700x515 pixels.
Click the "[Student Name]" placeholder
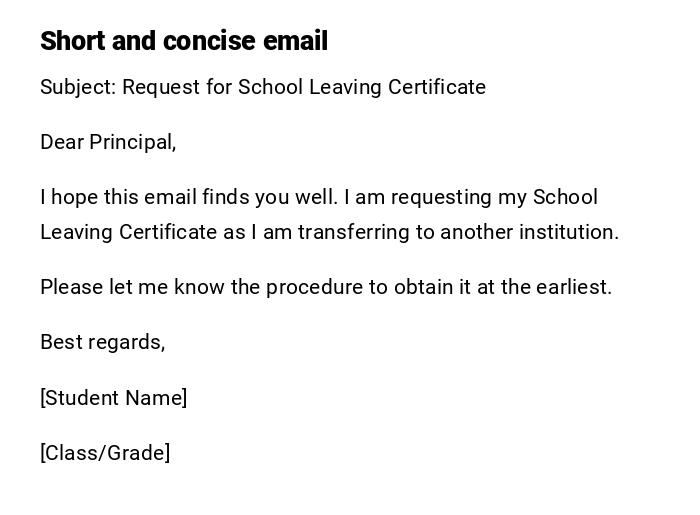pyautogui.click(x=113, y=398)
